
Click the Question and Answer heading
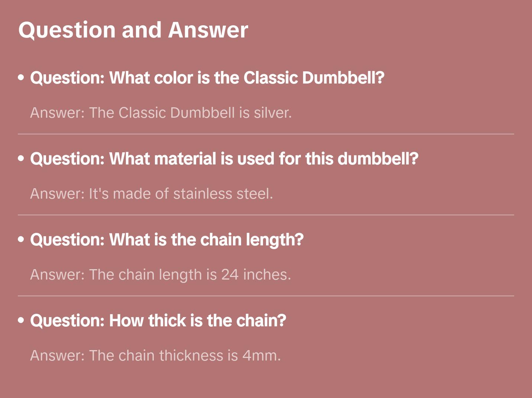[133, 30]
